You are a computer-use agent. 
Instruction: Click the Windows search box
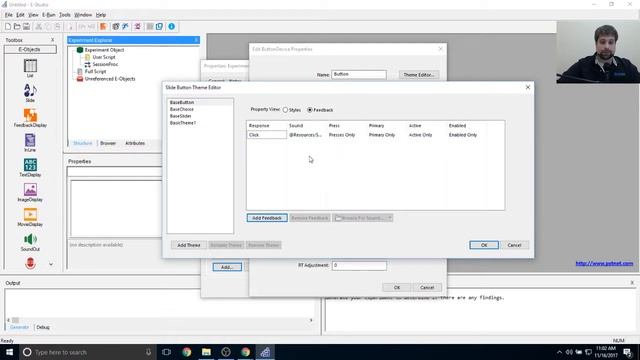click(87, 352)
